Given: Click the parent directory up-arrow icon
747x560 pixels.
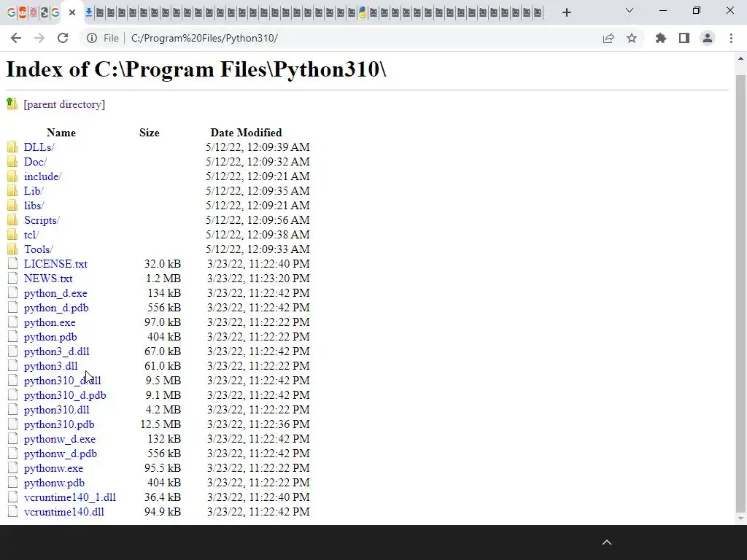Looking at the screenshot, I should [x=12, y=104].
